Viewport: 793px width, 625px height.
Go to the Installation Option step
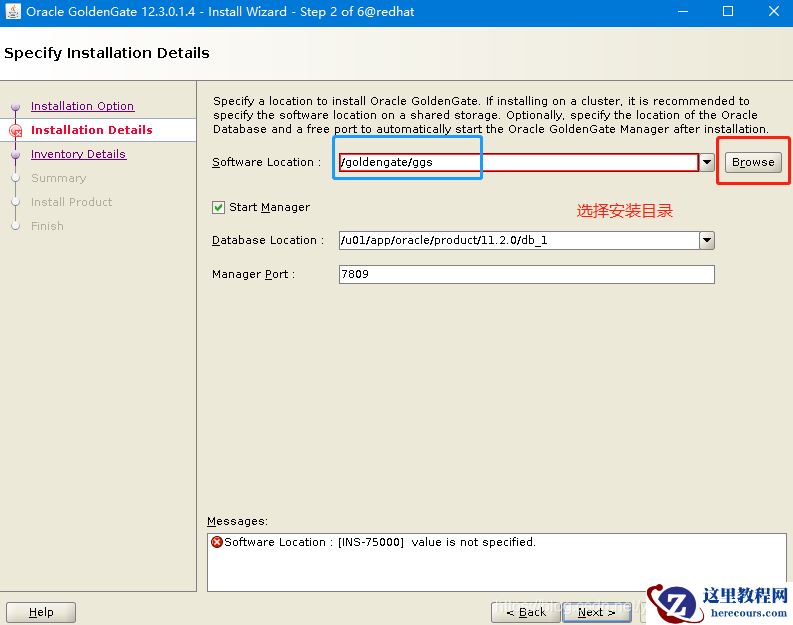82,106
